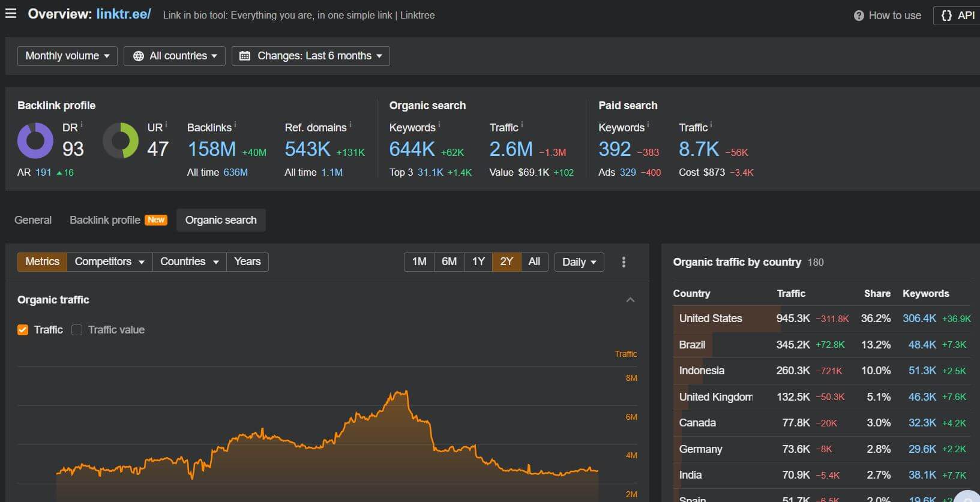Image resolution: width=980 pixels, height=502 pixels.
Task: Select the Organic search tab
Action: [221, 220]
